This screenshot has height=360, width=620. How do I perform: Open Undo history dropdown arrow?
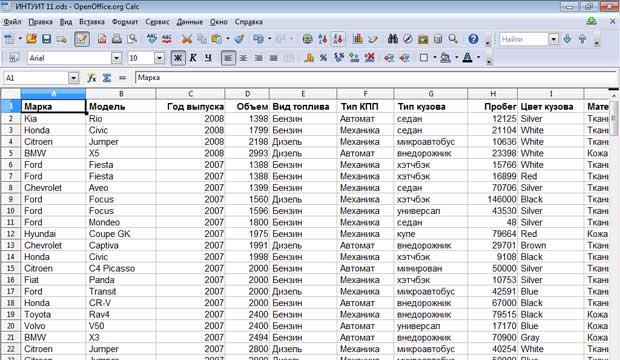click(270, 39)
